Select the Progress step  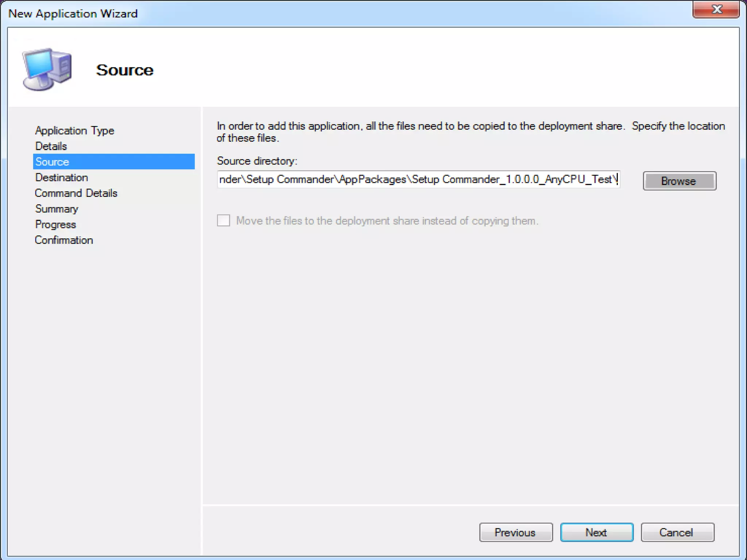pyautogui.click(x=55, y=225)
